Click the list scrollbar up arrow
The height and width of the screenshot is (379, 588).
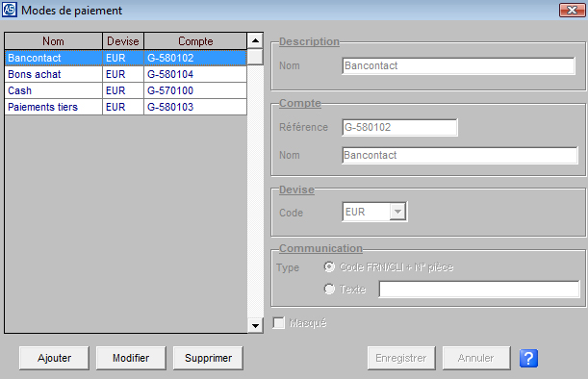(x=255, y=40)
